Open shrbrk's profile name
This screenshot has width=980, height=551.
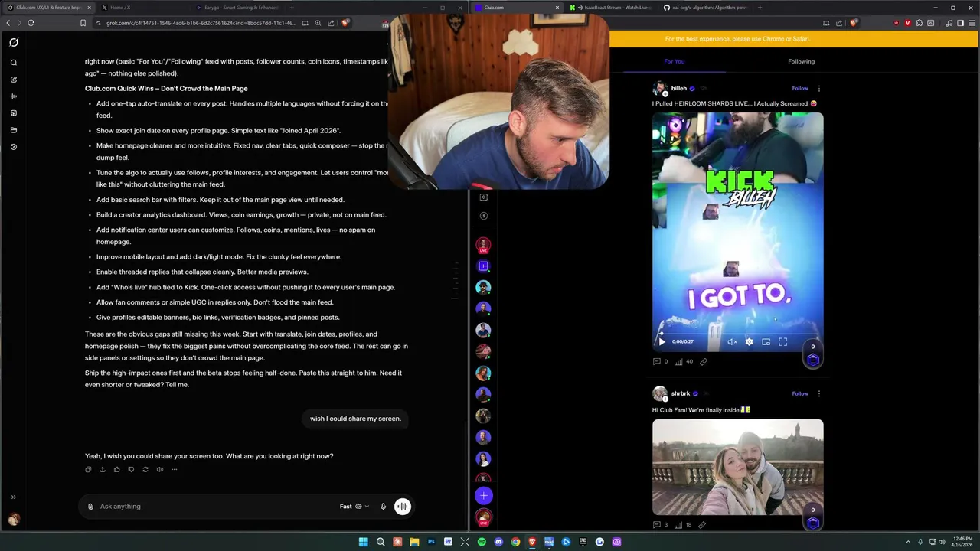[681, 393]
